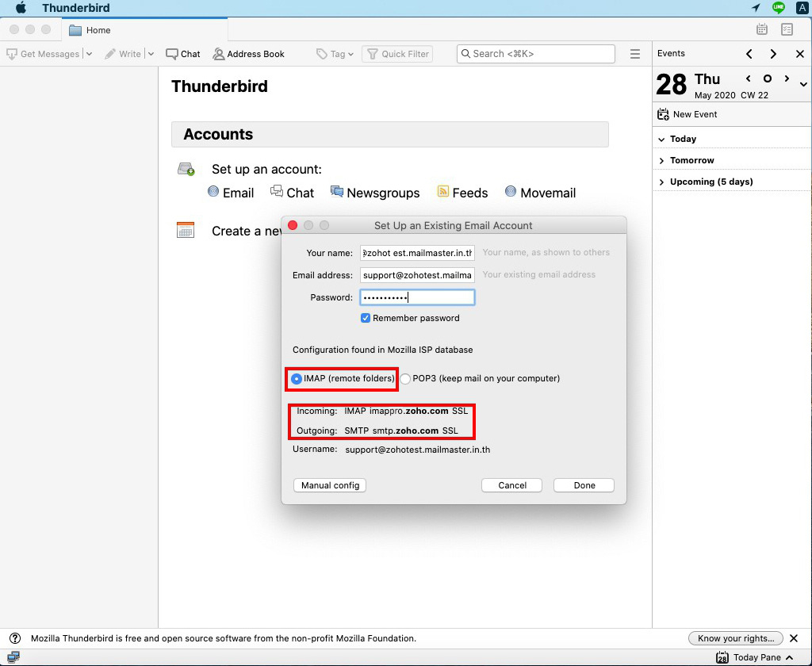Click the help question mark icon
Image resolution: width=812 pixels, height=666 pixels.
coord(15,638)
